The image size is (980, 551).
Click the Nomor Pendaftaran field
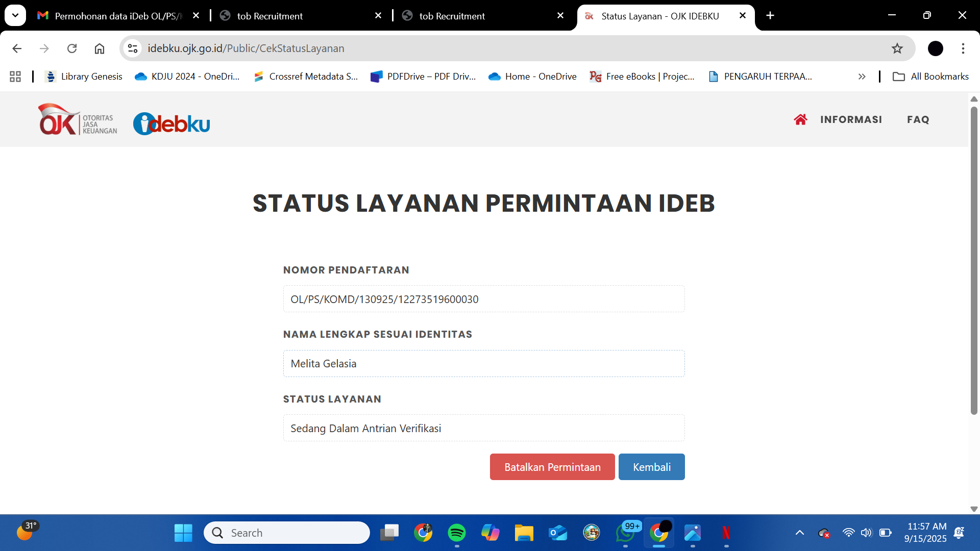click(483, 299)
